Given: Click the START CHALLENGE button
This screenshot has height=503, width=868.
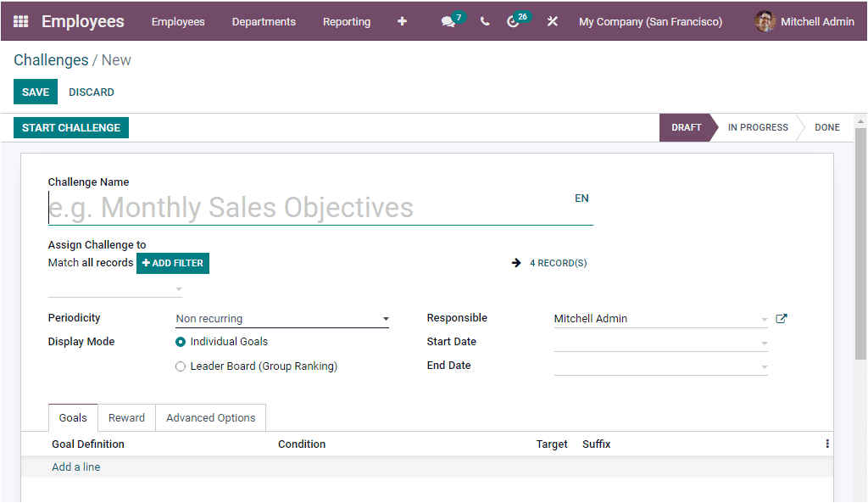Looking at the screenshot, I should (70, 127).
